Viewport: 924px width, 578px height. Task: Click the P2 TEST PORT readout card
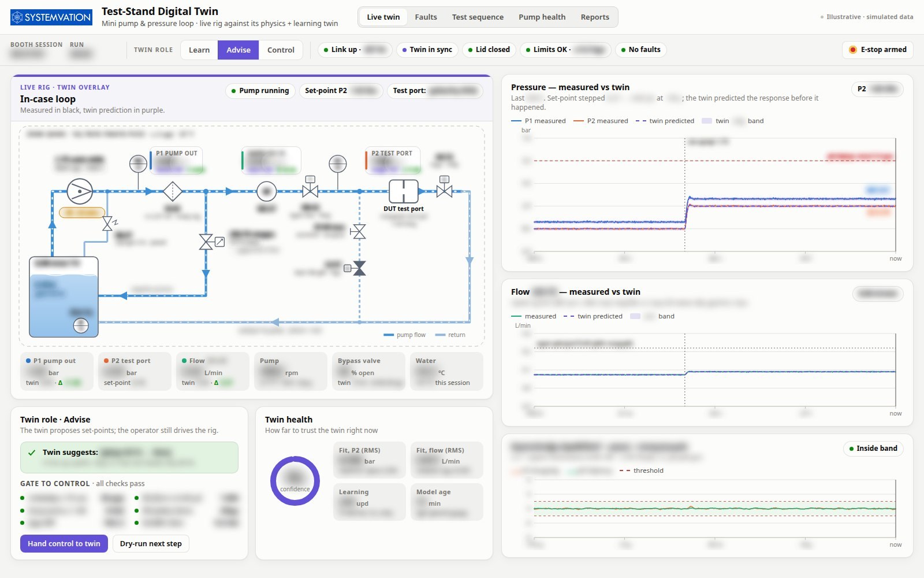[x=393, y=161]
